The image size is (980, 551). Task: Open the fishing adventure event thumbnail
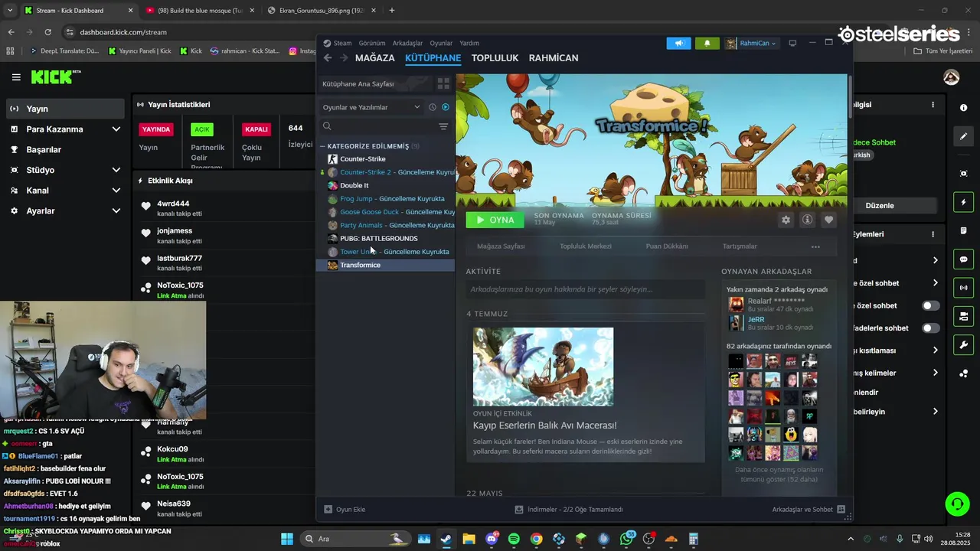point(543,367)
